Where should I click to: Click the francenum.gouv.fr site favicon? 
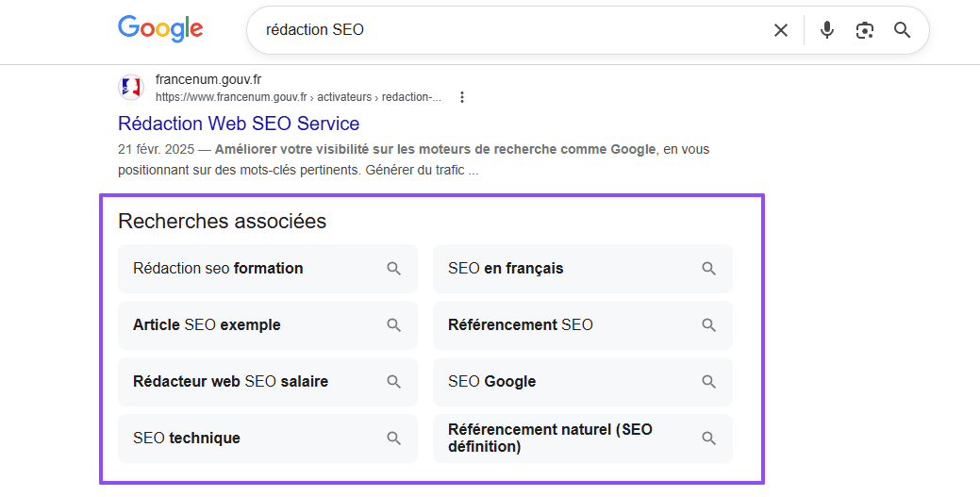coord(131,87)
